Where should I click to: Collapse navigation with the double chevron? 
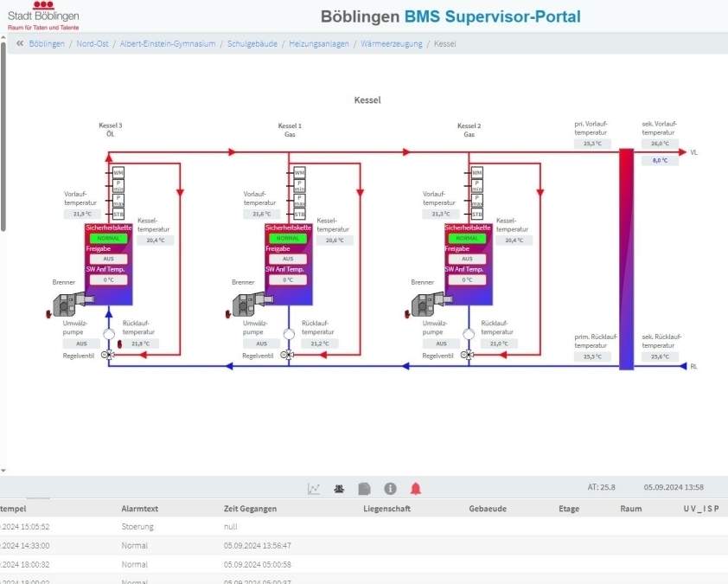(20, 43)
